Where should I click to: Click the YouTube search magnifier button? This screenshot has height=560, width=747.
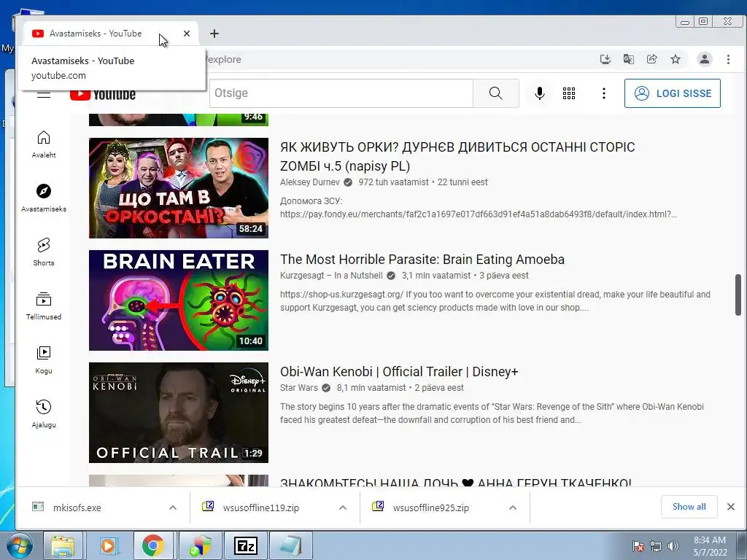pyautogui.click(x=496, y=93)
